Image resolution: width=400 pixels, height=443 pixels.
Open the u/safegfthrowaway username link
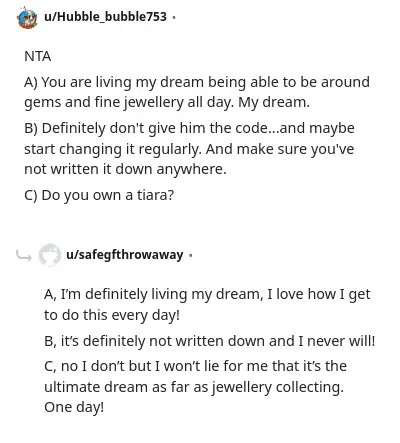(125, 255)
